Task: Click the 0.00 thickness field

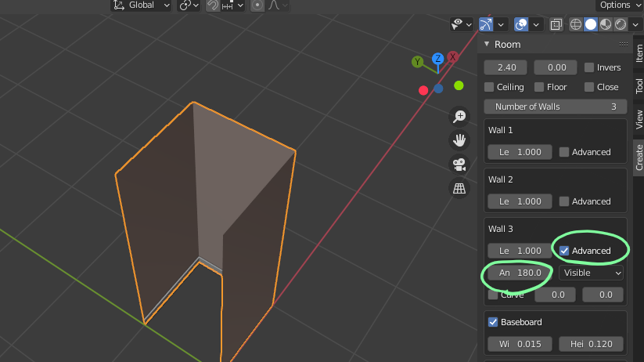Action: (556, 67)
